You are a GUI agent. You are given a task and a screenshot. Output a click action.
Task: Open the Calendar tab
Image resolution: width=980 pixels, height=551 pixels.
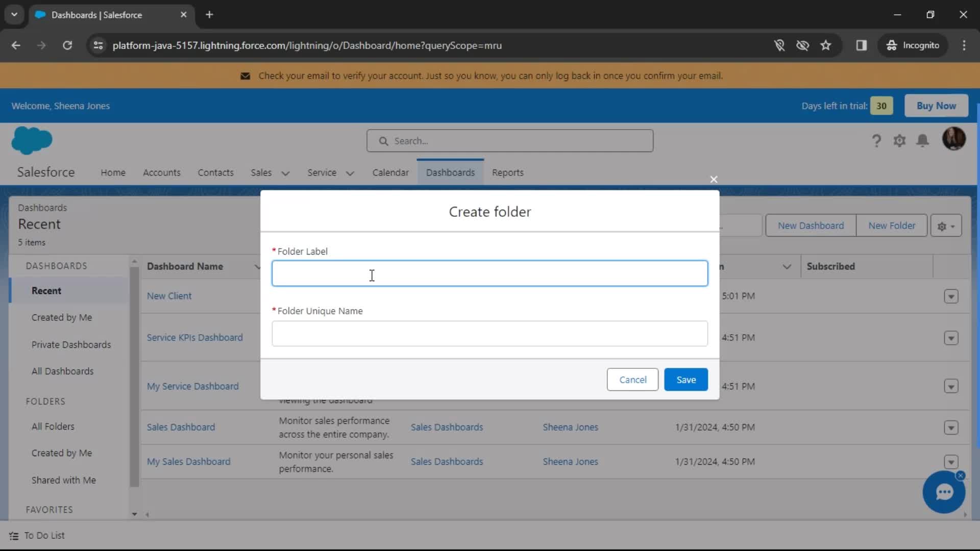(x=390, y=172)
